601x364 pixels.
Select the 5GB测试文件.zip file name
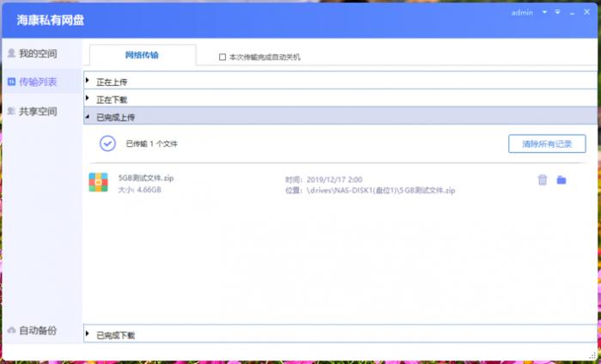(146, 178)
